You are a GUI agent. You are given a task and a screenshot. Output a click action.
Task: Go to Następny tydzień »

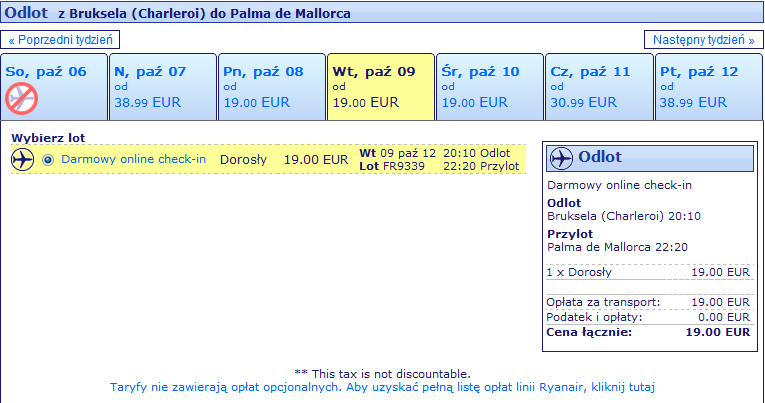[704, 40]
